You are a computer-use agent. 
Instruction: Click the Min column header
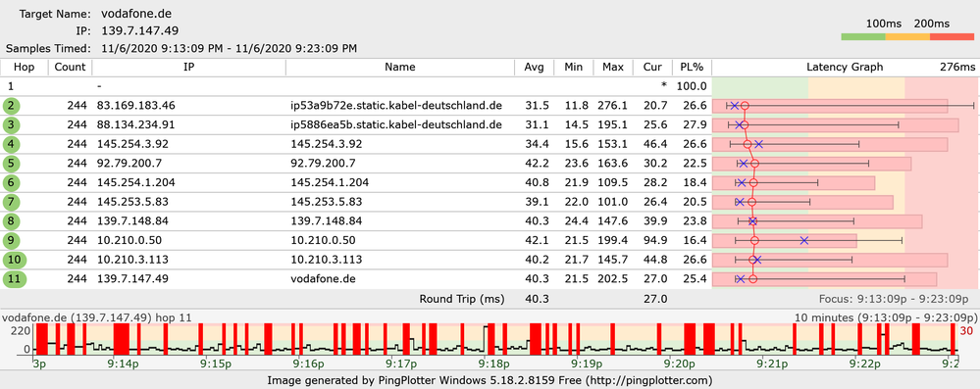[x=573, y=68]
